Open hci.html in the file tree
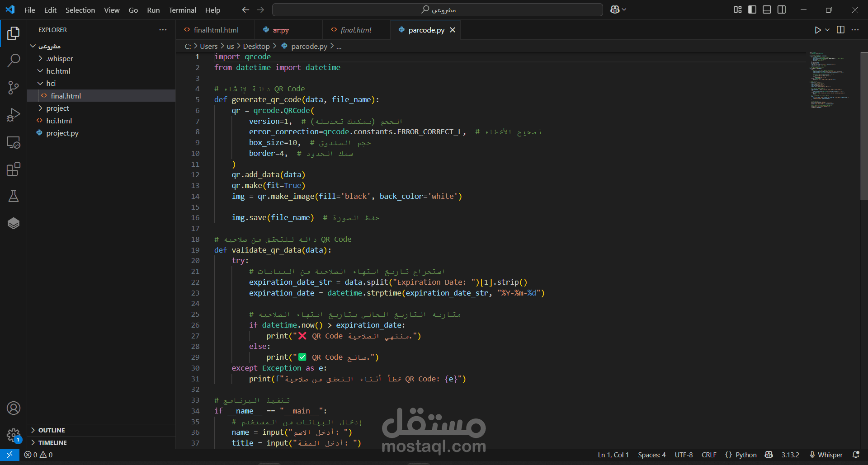Screen dimensions: 868x465 click(101, 121)
